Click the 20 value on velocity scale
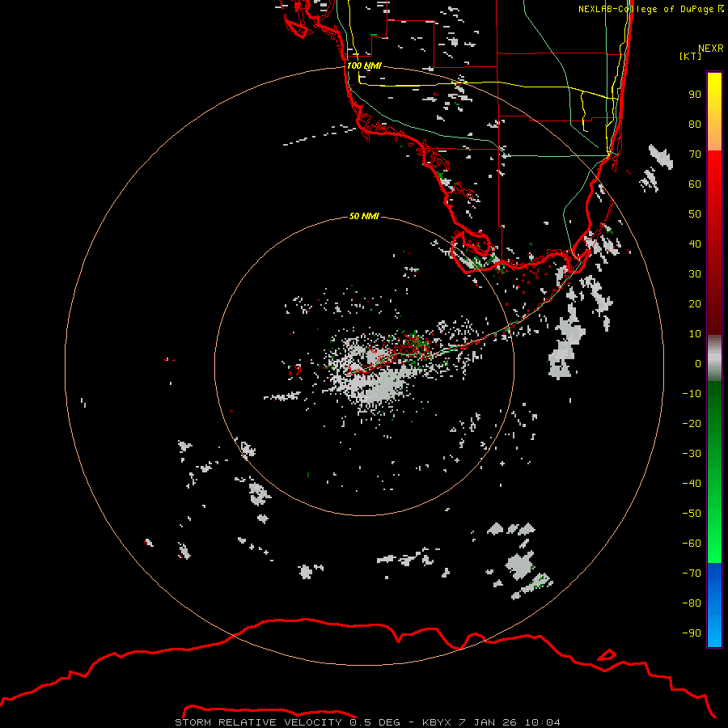Image resolution: width=728 pixels, height=728 pixels. pyautogui.click(x=695, y=303)
